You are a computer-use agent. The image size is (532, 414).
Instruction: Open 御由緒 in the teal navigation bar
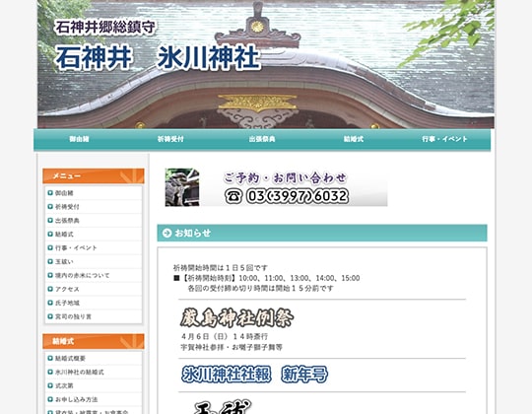79,139
